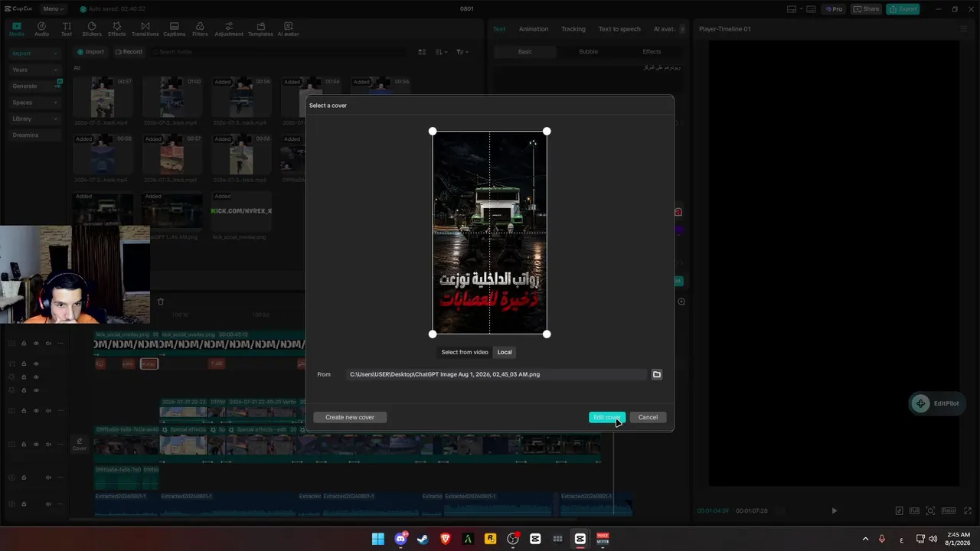
Task: Lock the kick_social_overlay track
Action: 24,344
